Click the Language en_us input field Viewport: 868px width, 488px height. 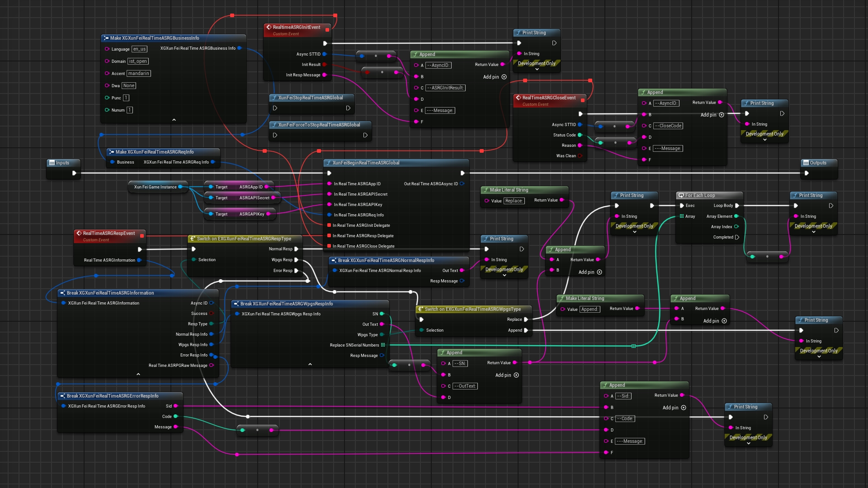coord(139,49)
